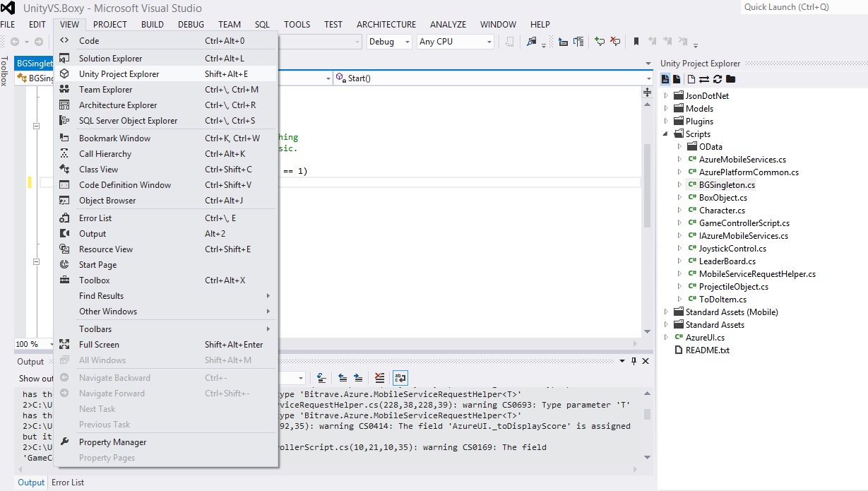868x491 pixels.
Task: Click the find message in code icon
Action: [x=321, y=378]
